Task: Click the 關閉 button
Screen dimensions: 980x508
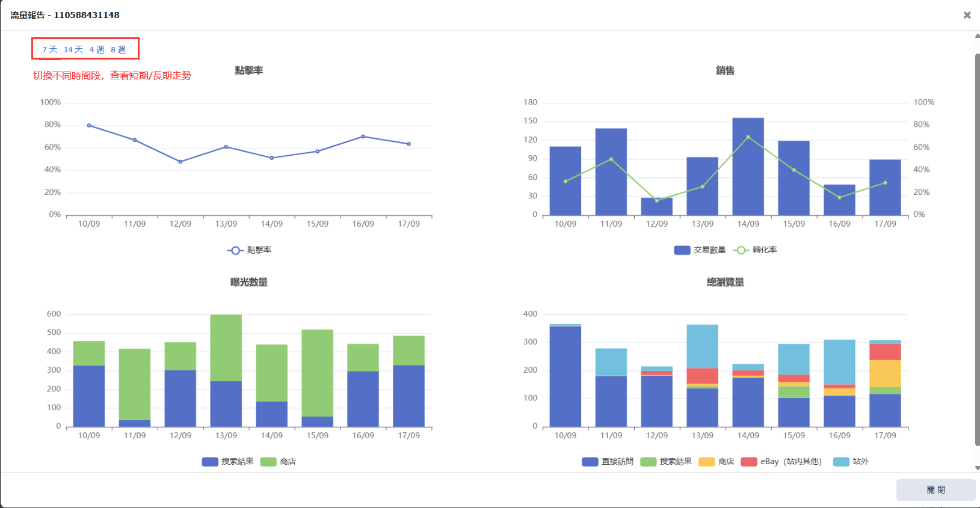Action: (935, 489)
